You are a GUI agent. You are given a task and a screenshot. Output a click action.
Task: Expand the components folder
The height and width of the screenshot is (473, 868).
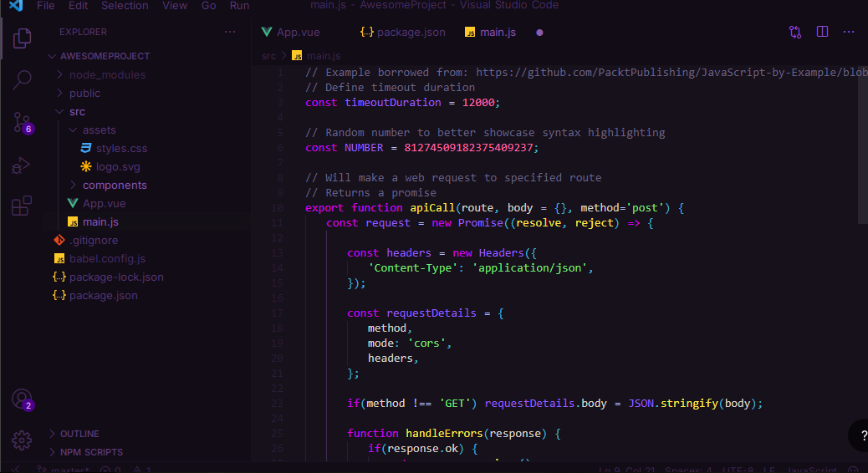pos(115,185)
